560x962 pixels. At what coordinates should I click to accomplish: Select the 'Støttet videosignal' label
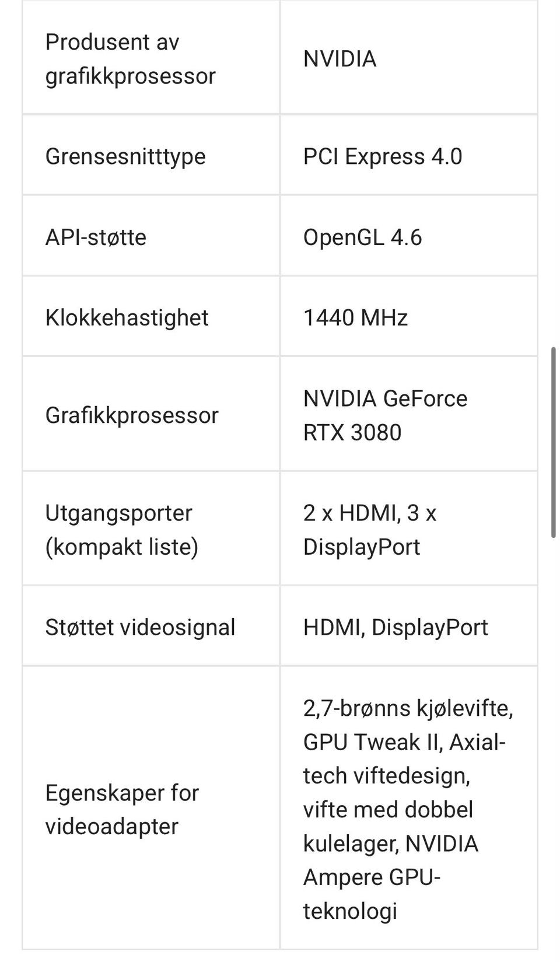[140, 627]
